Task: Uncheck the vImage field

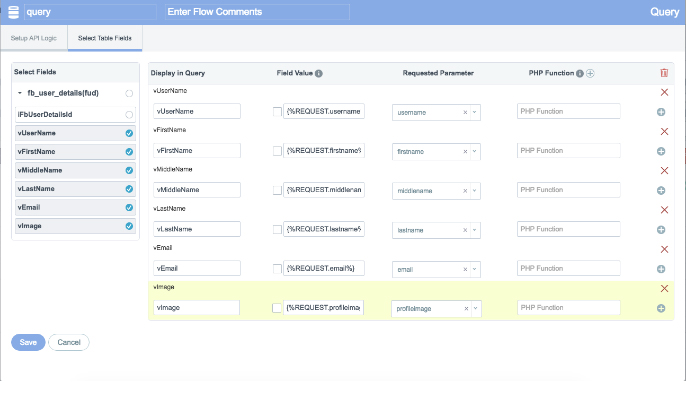Action: pyautogui.click(x=129, y=226)
